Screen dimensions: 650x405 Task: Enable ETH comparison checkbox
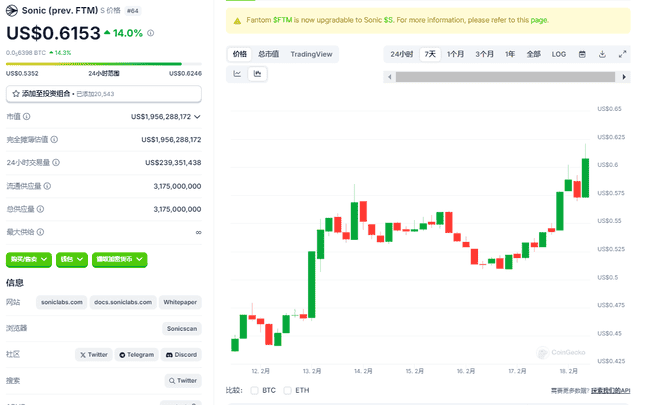(288, 390)
